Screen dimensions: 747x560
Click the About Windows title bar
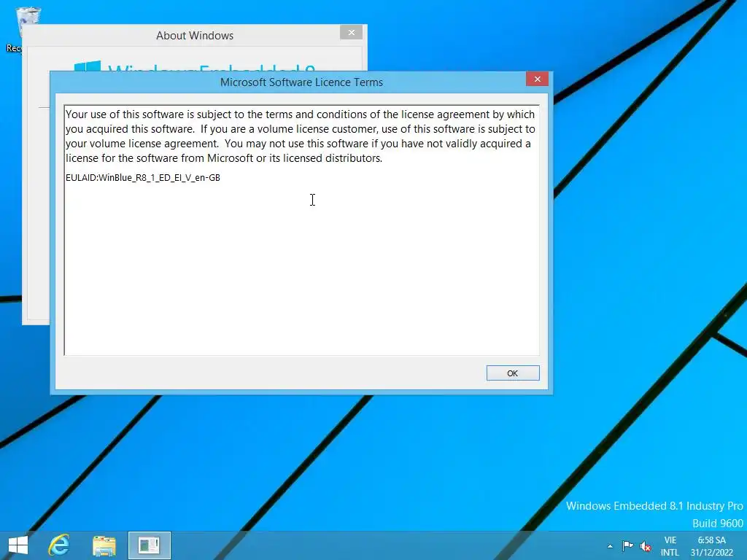click(x=194, y=35)
